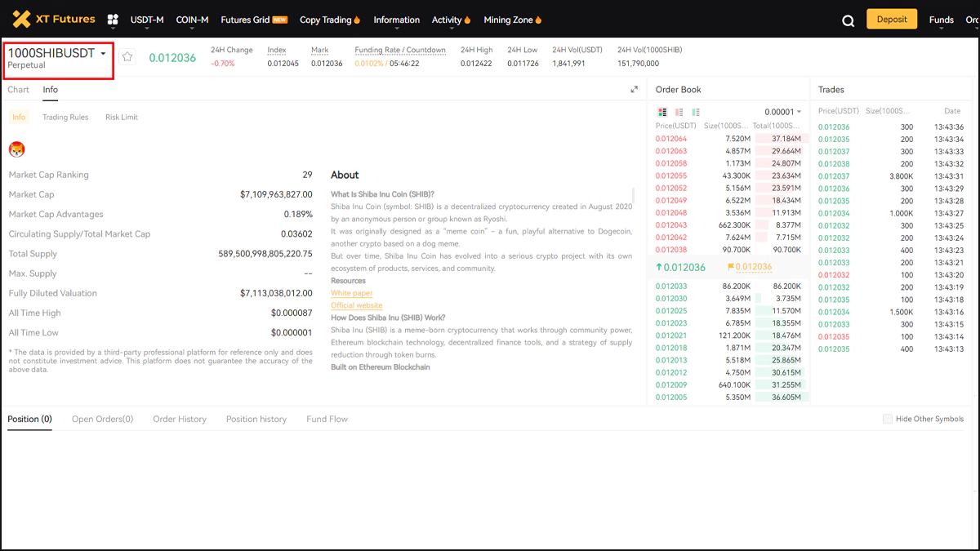Open the Trading Rules sub-tab
Viewport: 980px width, 551px height.
[x=65, y=118]
